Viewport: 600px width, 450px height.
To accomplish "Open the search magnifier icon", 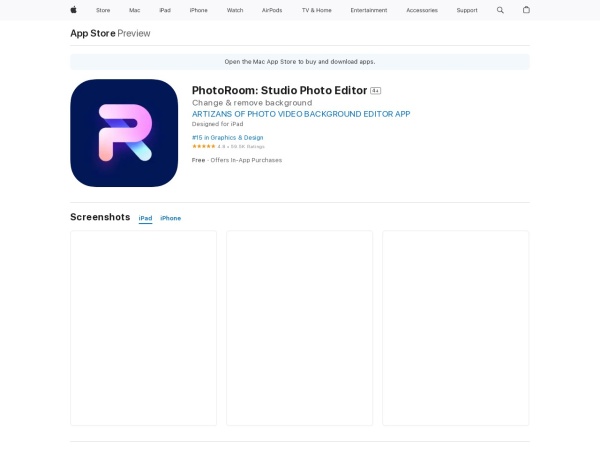I will coord(501,10).
